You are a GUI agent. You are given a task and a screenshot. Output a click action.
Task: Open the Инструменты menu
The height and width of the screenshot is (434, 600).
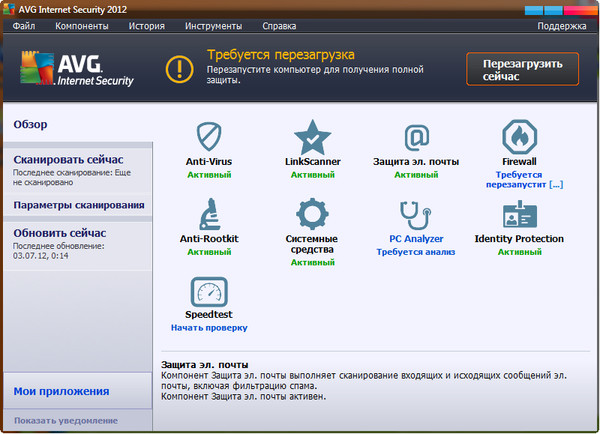coord(212,25)
